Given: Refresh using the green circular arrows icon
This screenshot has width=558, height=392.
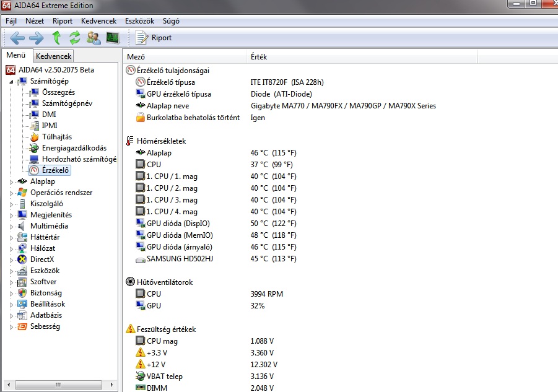Looking at the screenshot, I should (x=75, y=38).
